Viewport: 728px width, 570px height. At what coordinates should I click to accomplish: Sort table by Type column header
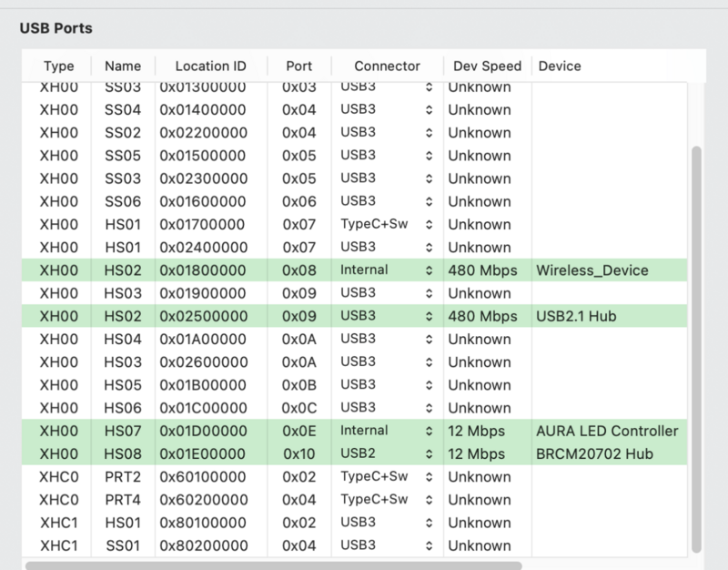point(59,66)
